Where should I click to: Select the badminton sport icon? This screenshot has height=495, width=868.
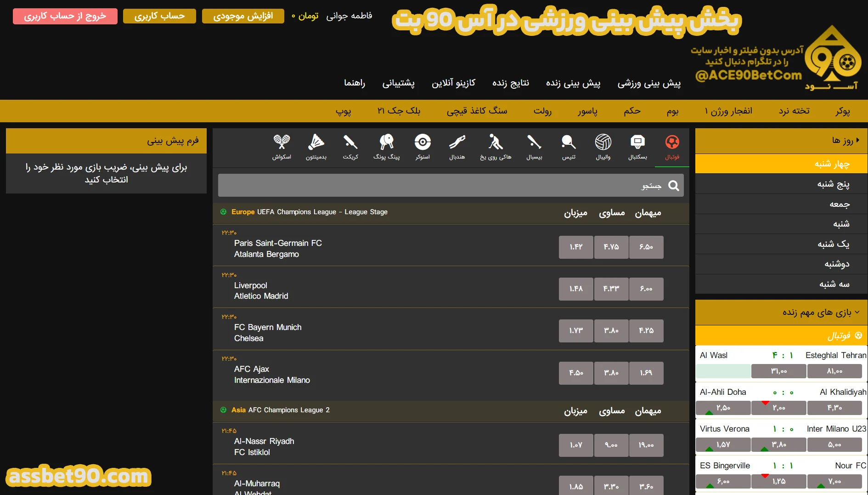pyautogui.click(x=316, y=147)
